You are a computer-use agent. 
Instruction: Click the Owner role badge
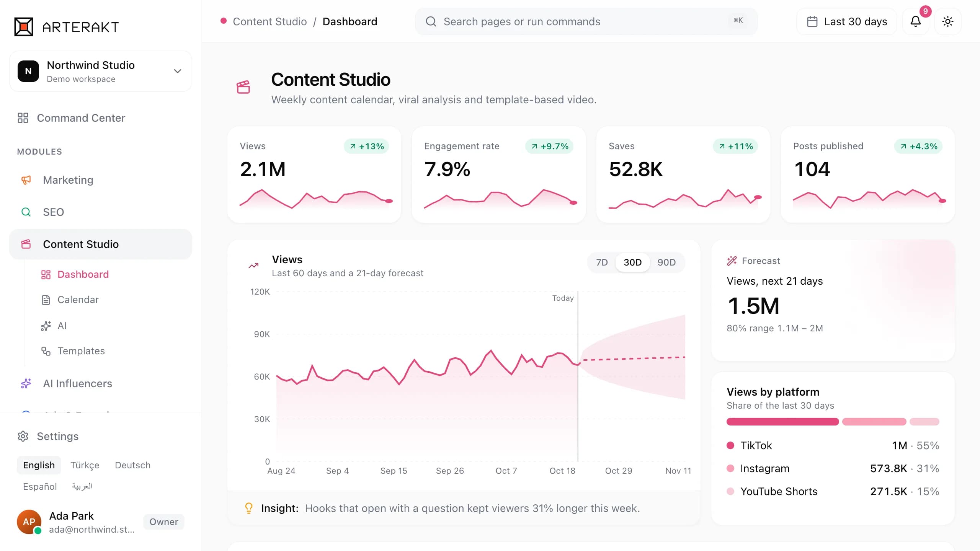(164, 522)
